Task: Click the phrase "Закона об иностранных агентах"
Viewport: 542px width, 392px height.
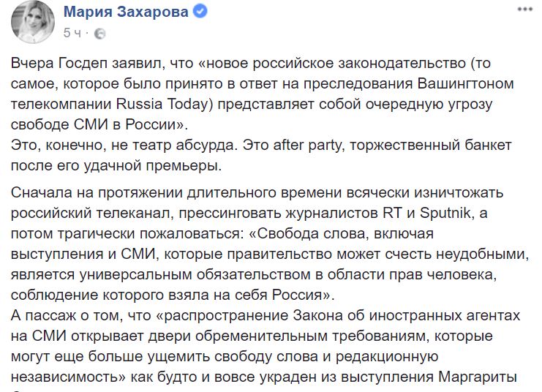Action: (x=407, y=316)
